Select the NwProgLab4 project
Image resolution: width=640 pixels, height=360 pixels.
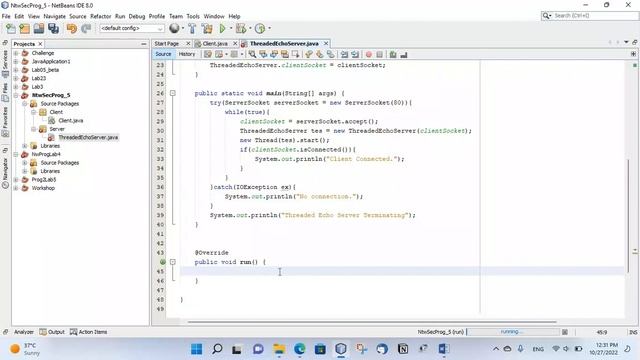[46, 154]
